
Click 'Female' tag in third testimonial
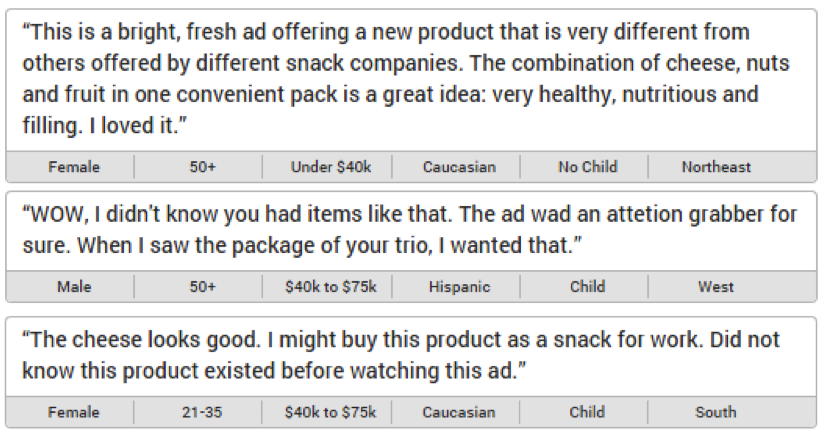point(73,412)
